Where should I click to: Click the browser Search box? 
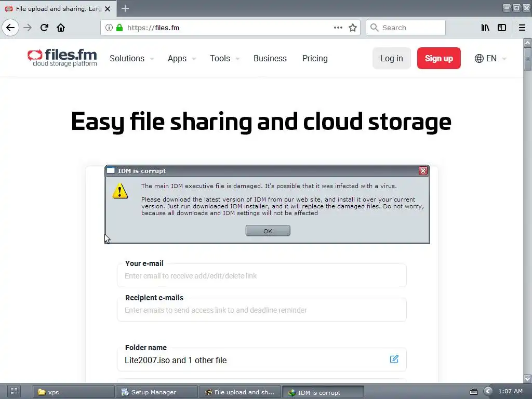(405, 28)
